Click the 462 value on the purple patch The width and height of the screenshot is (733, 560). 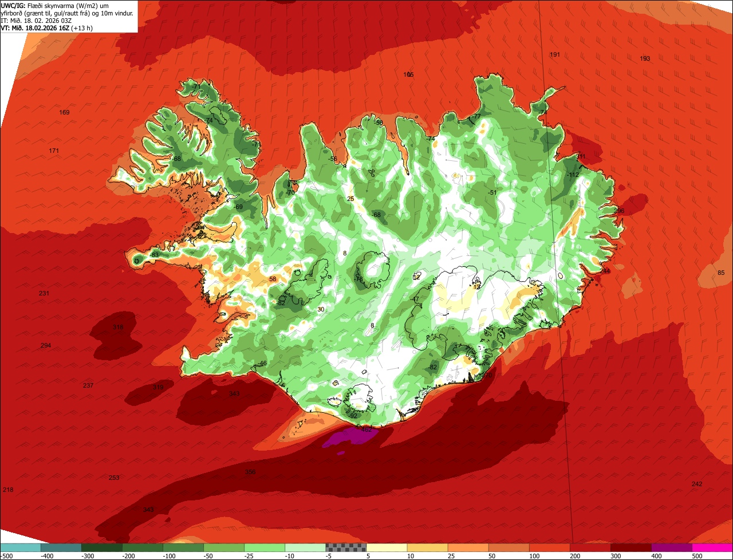(366, 429)
